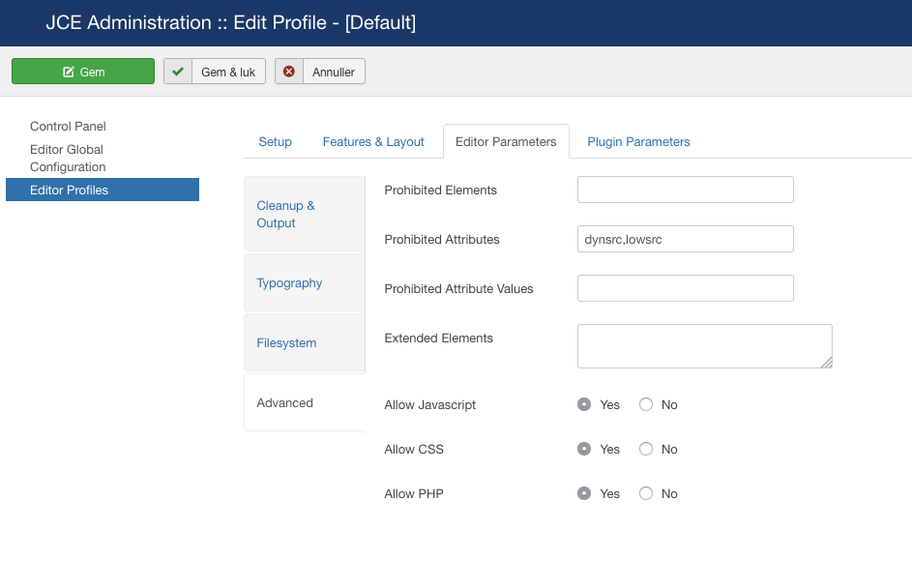912x588 pixels.
Task: Click inside the Extended Elements text area
Action: pos(704,345)
